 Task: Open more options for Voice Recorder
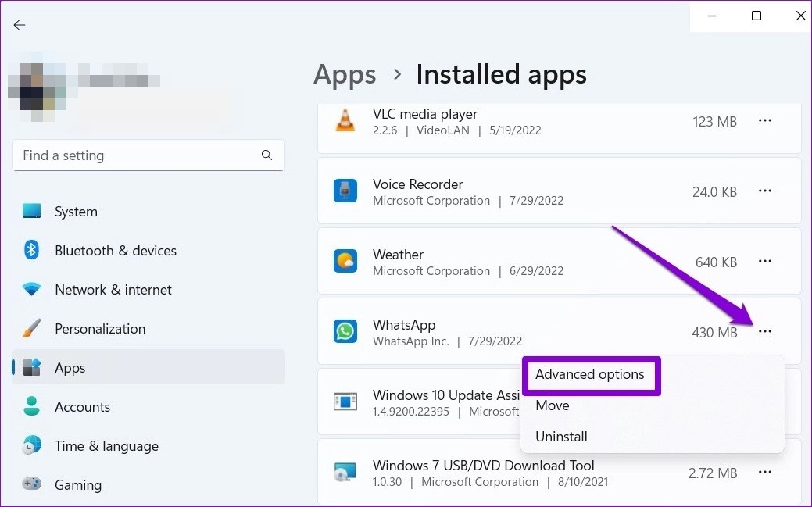click(x=765, y=191)
